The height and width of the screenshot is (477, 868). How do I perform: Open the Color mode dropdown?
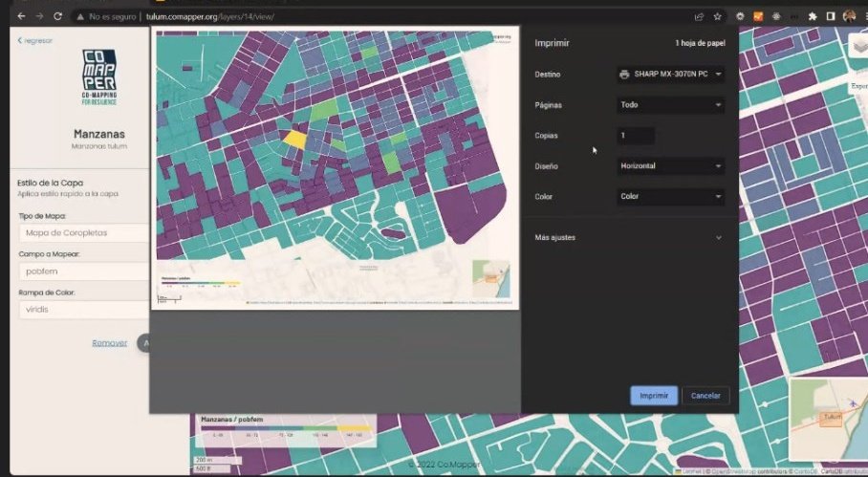[670, 197]
